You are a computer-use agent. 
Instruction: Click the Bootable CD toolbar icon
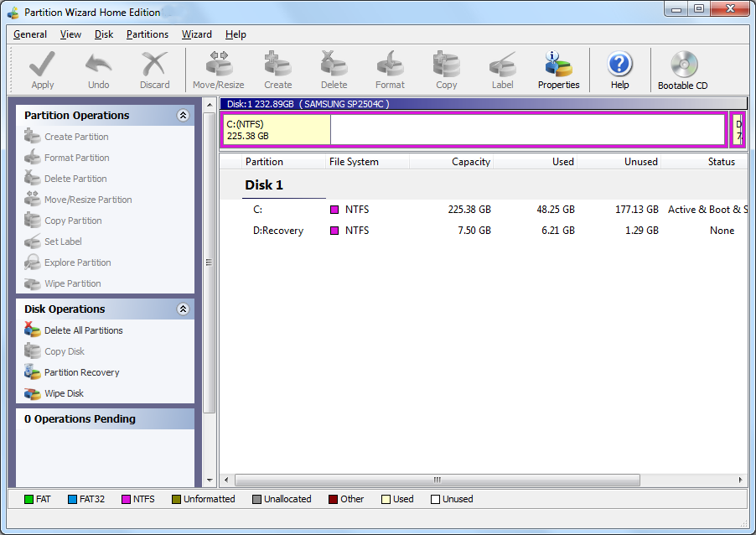pyautogui.click(x=684, y=65)
